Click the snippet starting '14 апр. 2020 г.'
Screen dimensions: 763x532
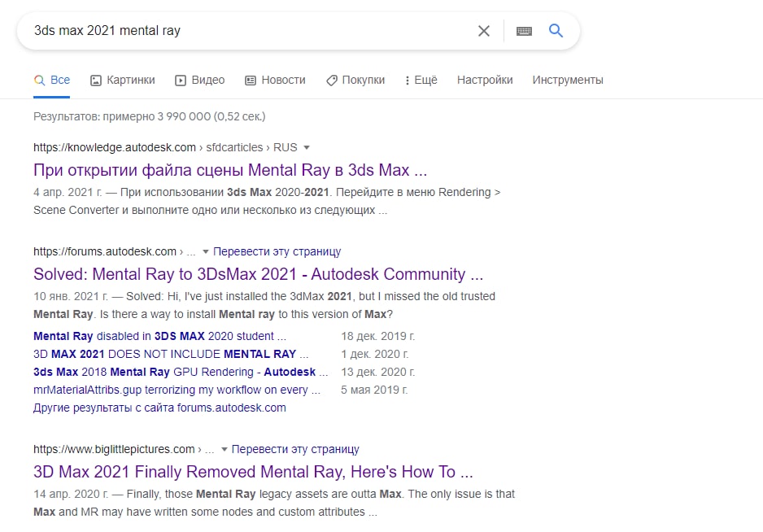click(274, 503)
